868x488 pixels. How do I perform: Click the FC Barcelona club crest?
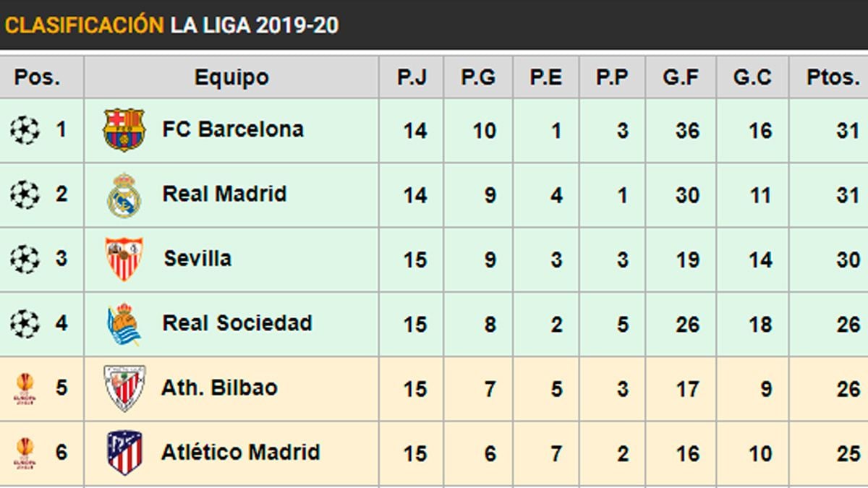(x=124, y=130)
